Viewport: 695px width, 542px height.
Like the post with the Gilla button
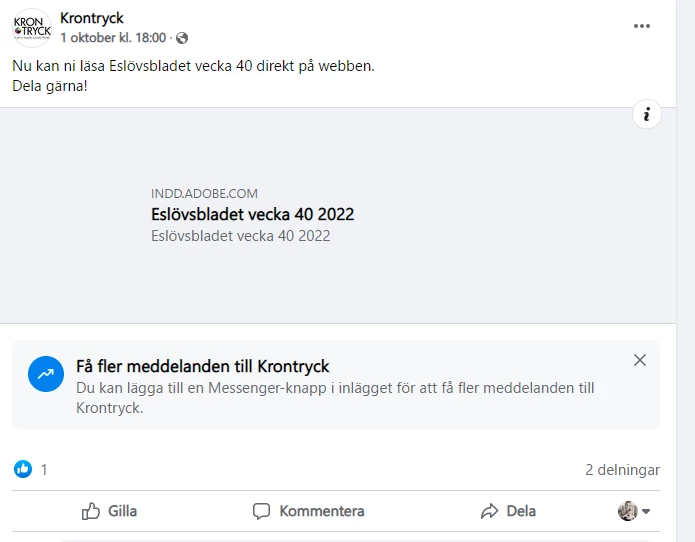click(x=109, y=511)
